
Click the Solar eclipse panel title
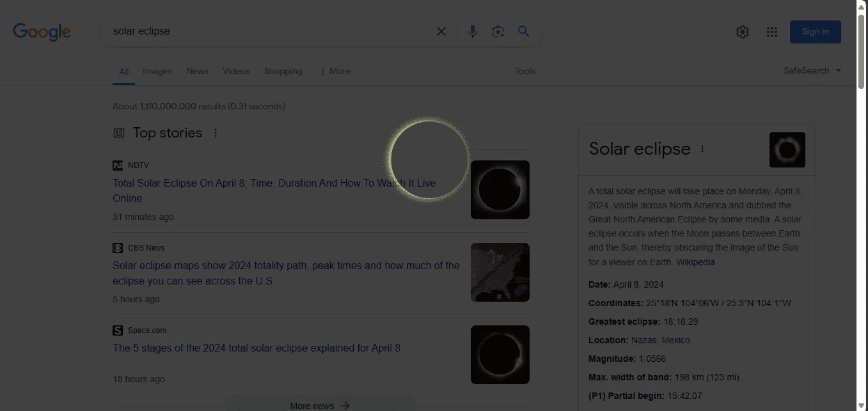pos(640,149)
